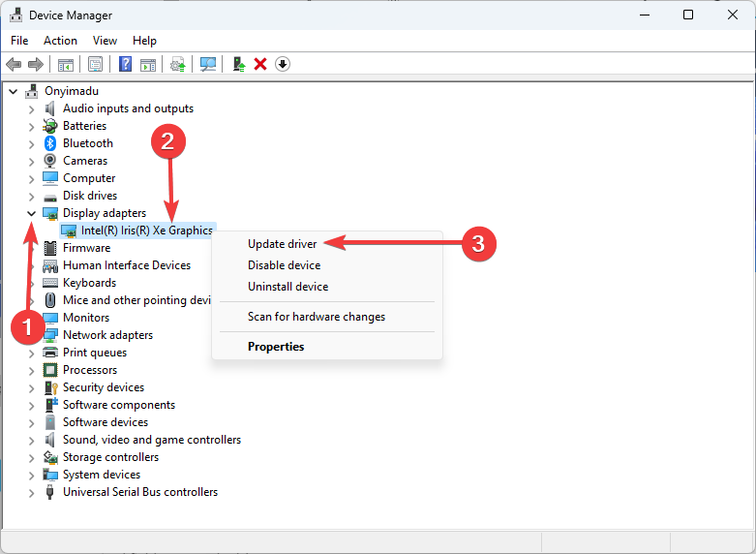Click the Print queues printer icon
The height and width of the screenshot is (554, 756).
(x=50, y=353)
